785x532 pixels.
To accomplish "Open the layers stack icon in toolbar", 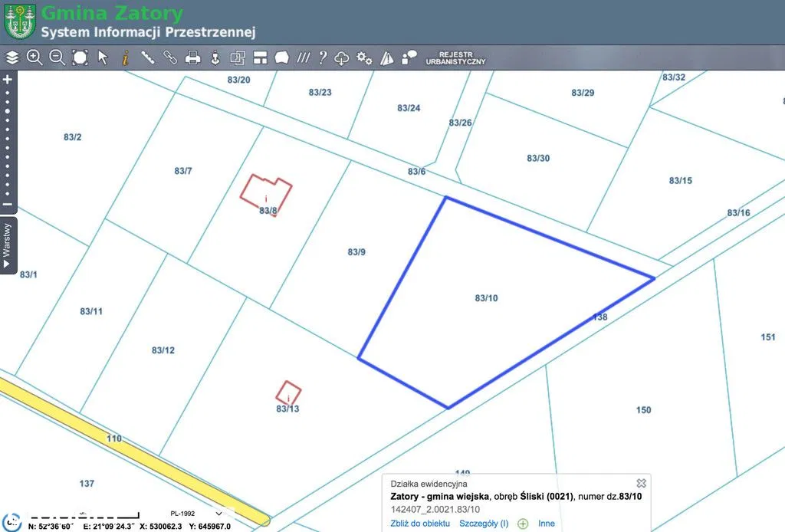I will pyautogui.click(x=11, y=57).
